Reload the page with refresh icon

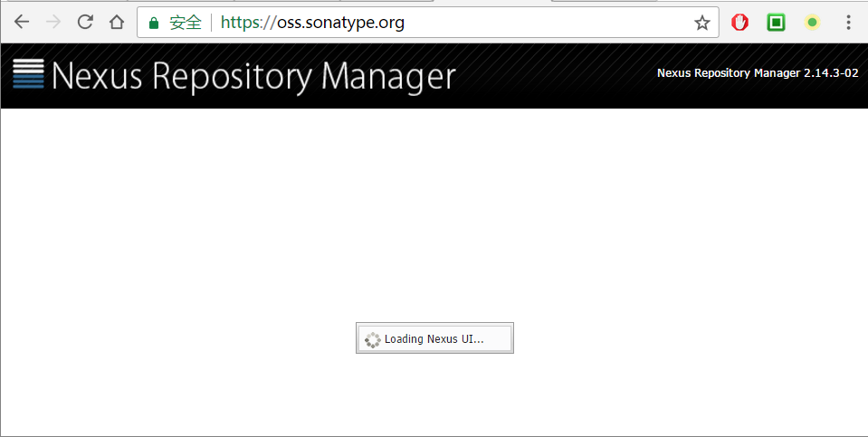pyautogui.click(x=85, y=22)
